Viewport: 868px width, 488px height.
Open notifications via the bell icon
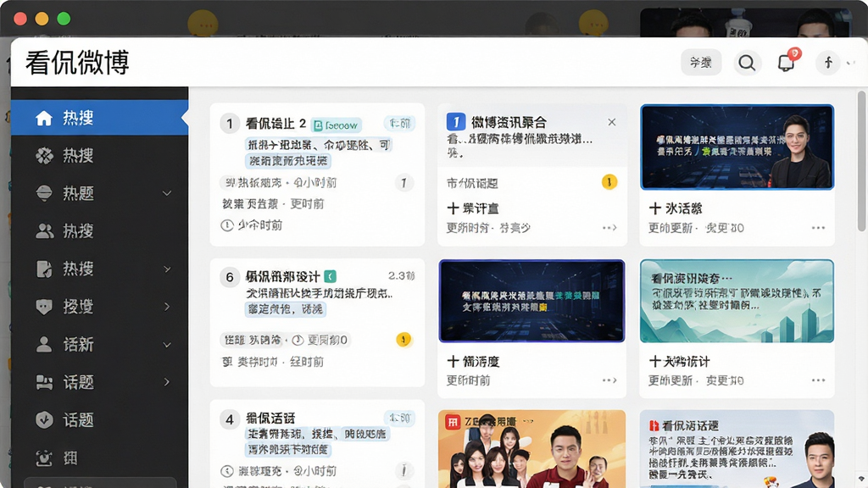786,63
